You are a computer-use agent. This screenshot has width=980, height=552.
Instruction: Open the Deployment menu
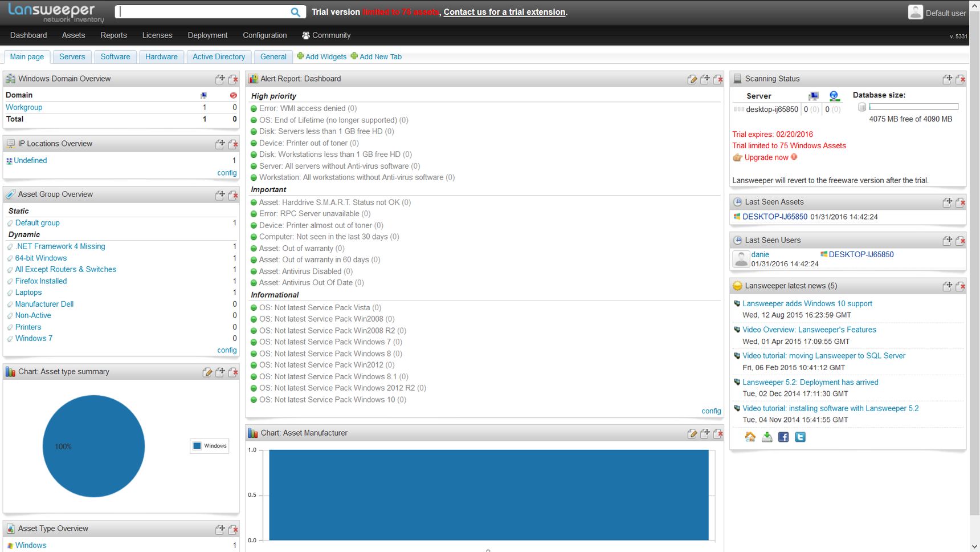207,35
